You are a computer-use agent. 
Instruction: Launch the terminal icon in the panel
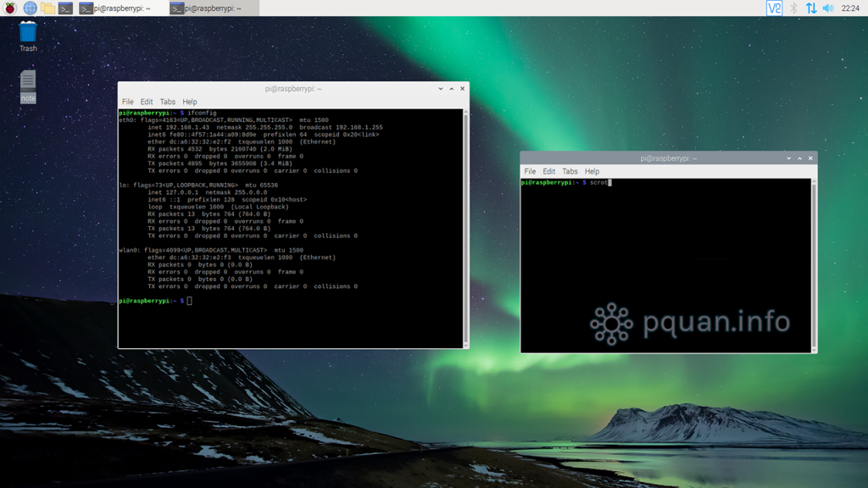65,8
